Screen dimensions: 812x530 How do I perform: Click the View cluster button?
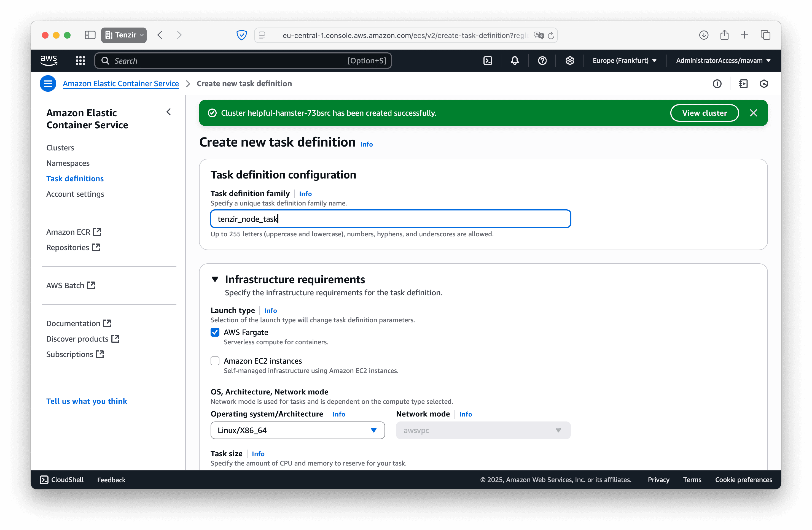705,113
